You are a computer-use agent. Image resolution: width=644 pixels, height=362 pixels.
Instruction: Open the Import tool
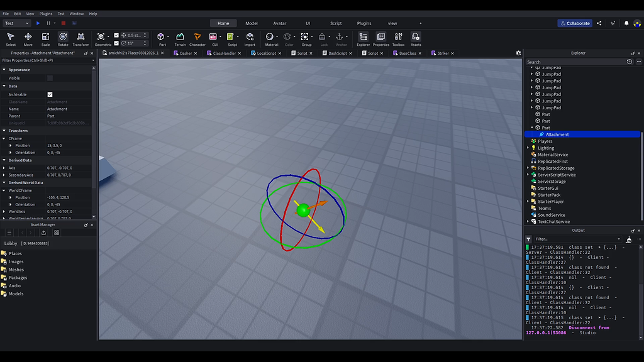click(250, 40)
